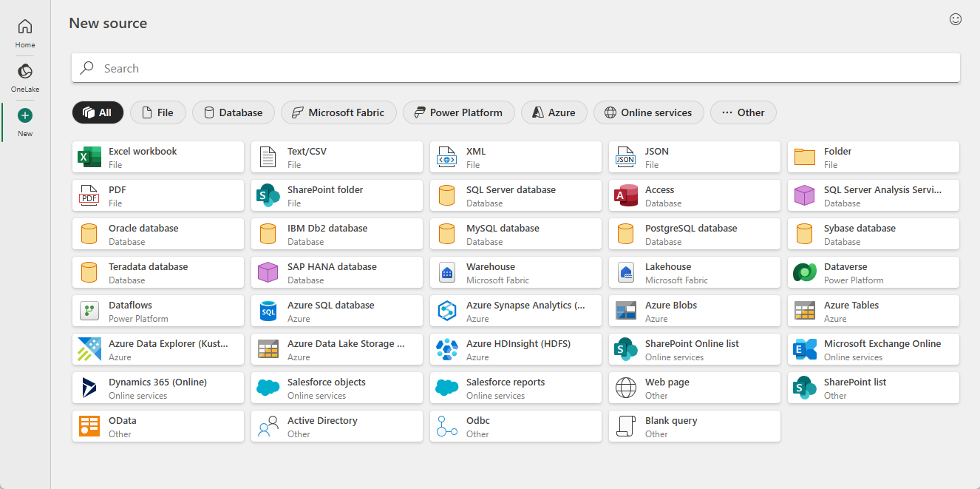Click the Lakehouse icon
Screen dimensions: 980x489
625,272
